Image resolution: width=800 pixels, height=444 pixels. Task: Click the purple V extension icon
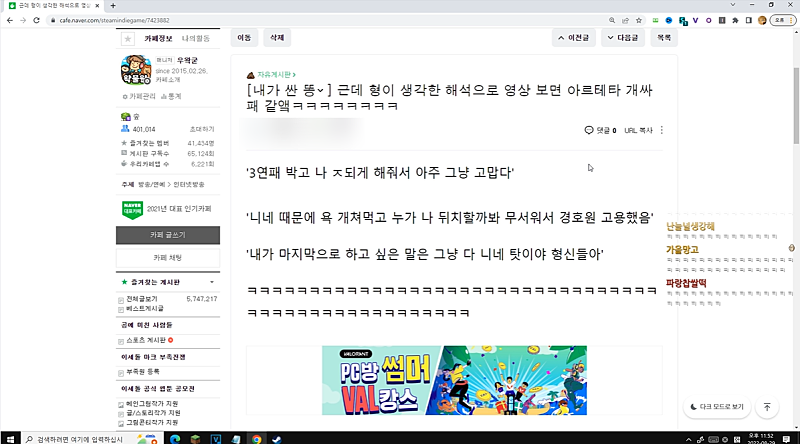[x=695, y=20]
